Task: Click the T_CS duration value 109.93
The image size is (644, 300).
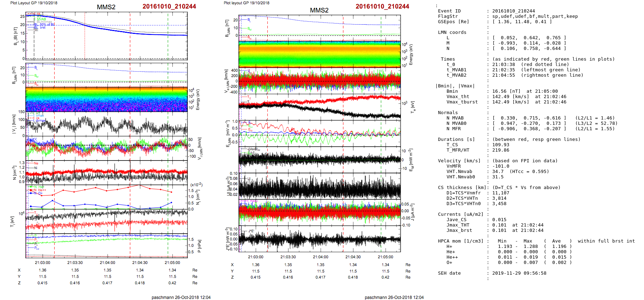Action: [x=500, y=145]
